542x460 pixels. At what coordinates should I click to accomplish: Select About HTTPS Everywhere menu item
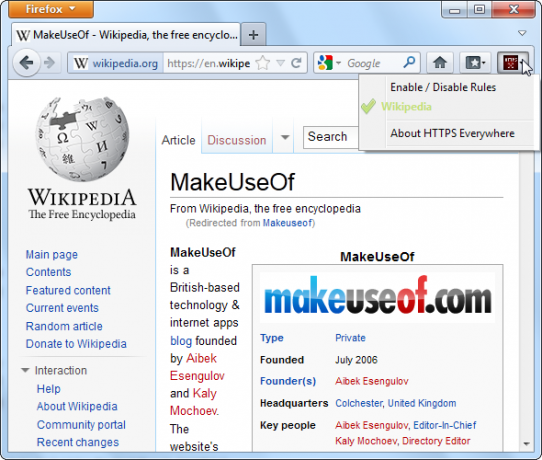452,133
